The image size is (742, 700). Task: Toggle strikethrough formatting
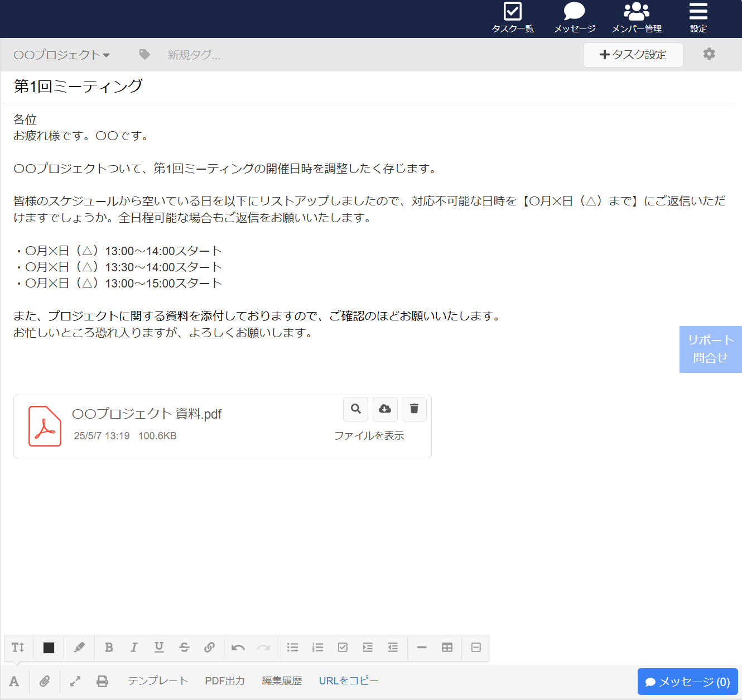pos(184,648)
